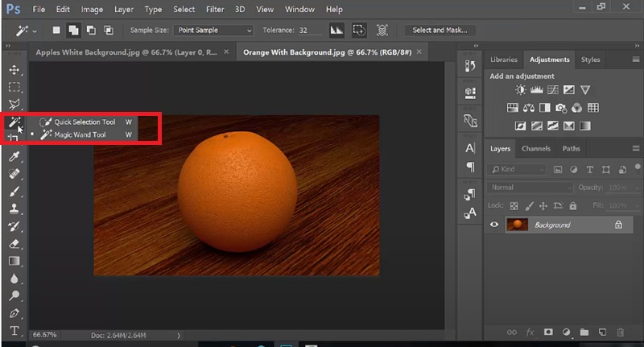Add a Photo Filter adjustment
Screen dimensions: 644x347
click(561, 108)
